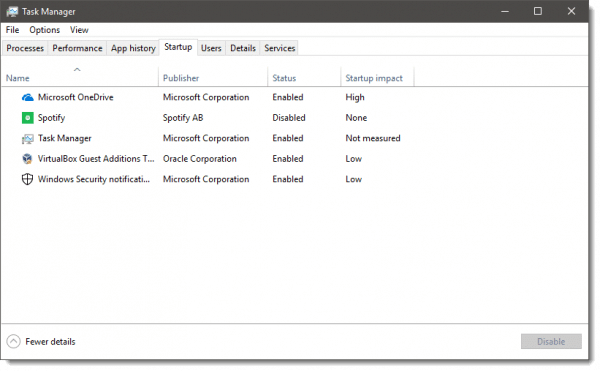Click the Task Manager row icon
Screen dimensions: 600x371
(x=28, y=138)
